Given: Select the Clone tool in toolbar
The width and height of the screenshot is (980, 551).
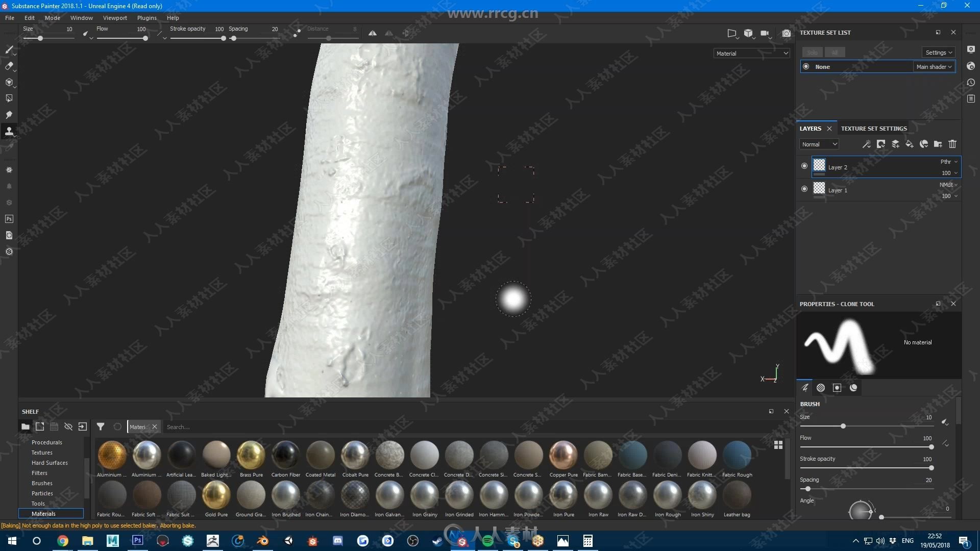Looking at the screenshot, I should click(x=9, y=132).
